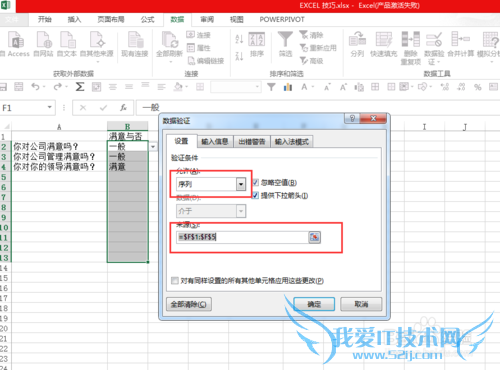Open the Name Box dropdown arrow
Screen dimensions: 500x370
50,107
